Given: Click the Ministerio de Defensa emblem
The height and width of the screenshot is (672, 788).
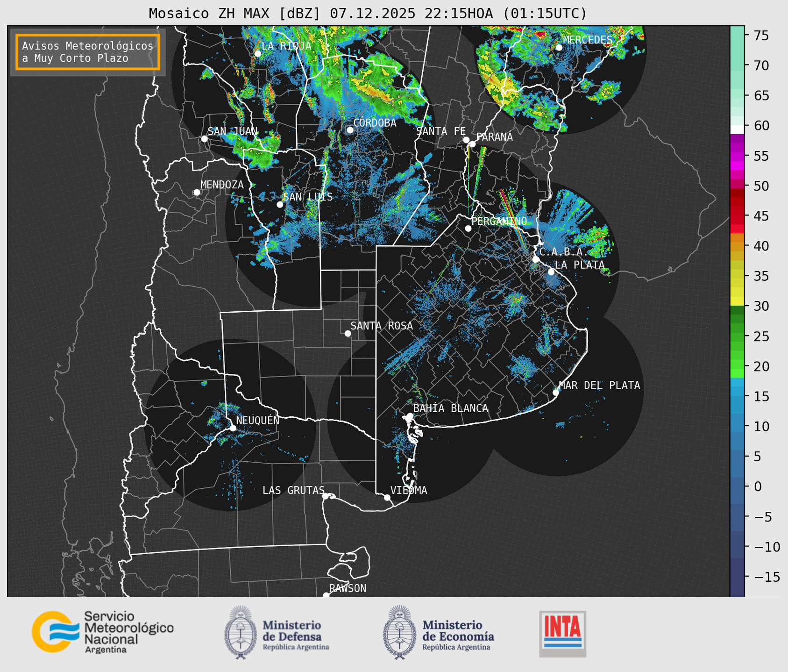Looking at the screenshot, I should pos(241,632).
